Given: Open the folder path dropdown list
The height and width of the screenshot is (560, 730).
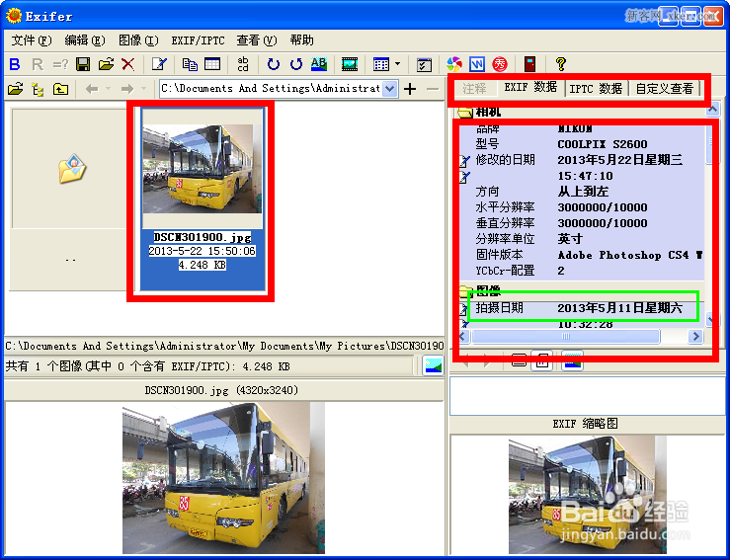Looking at the screenshot, I should click(390, 89).
